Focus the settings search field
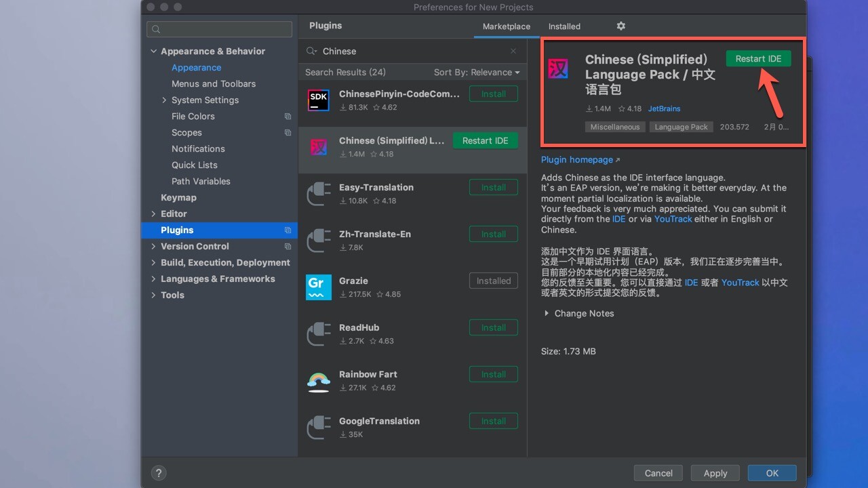The width and height of the screenshot is (868, 488). (219, 29)
